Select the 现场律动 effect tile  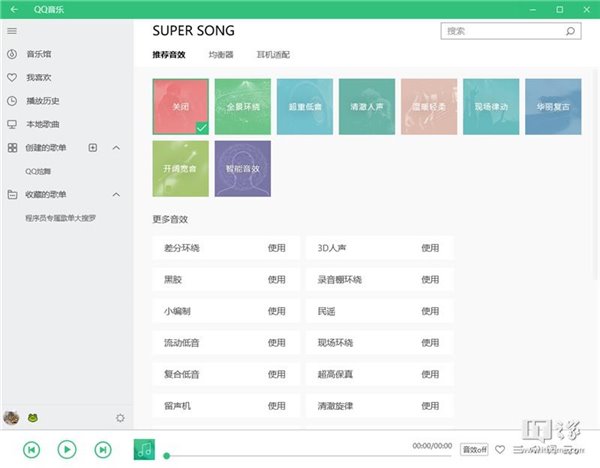[x=491, y=107]
